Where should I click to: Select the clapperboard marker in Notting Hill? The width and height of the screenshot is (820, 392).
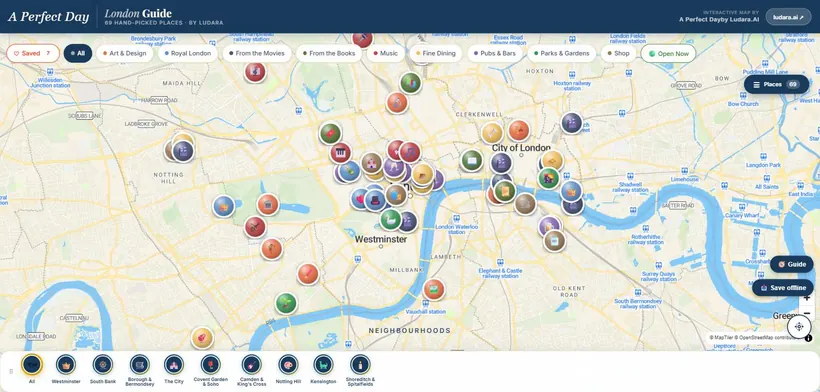183,152
